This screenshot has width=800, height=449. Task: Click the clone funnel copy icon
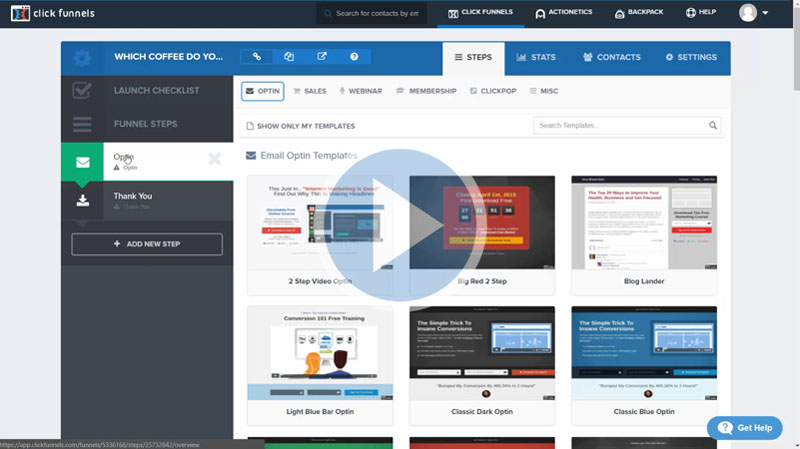click(289, 57)
